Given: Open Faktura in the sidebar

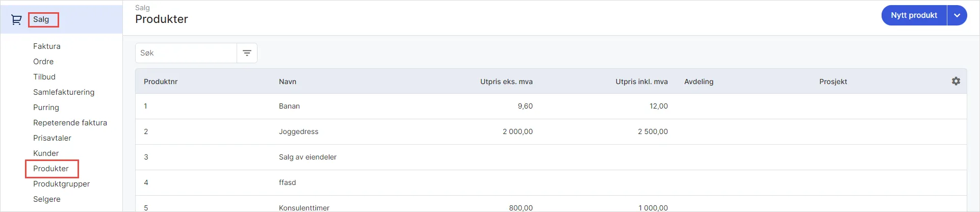Looking at the screenshot, I should [x=47, y=46].
